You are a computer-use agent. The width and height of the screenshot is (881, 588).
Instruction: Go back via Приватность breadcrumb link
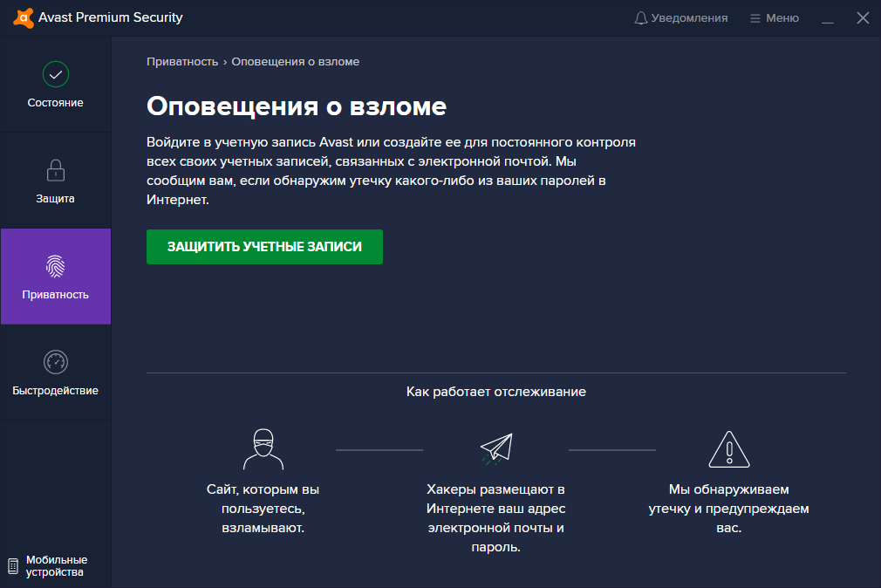click(182, 62)
